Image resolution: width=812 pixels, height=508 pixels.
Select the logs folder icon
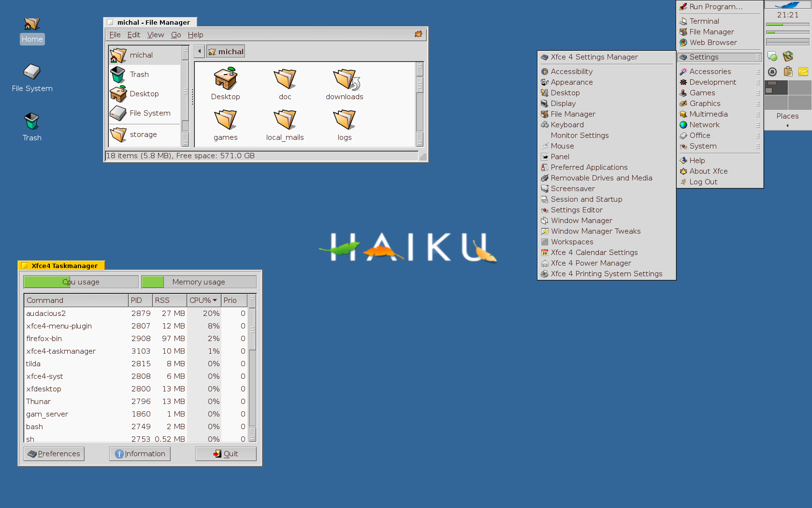click(x=345, y=125)
